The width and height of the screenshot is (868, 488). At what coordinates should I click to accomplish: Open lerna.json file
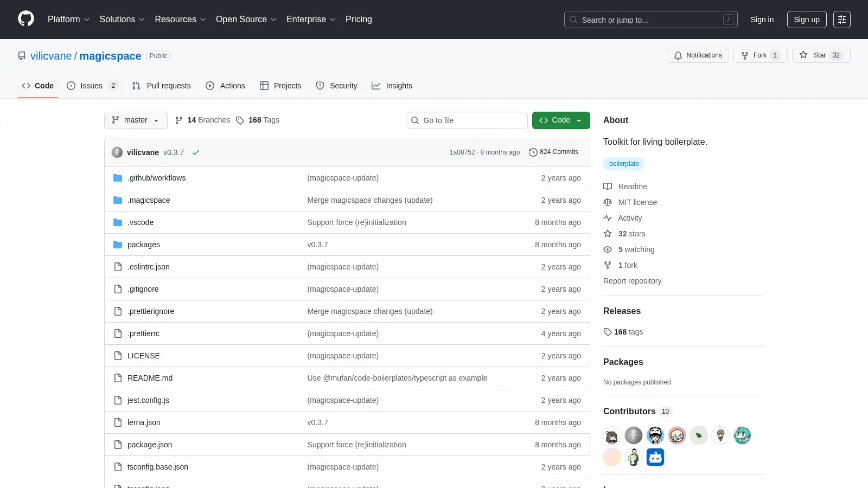(144, 422)
